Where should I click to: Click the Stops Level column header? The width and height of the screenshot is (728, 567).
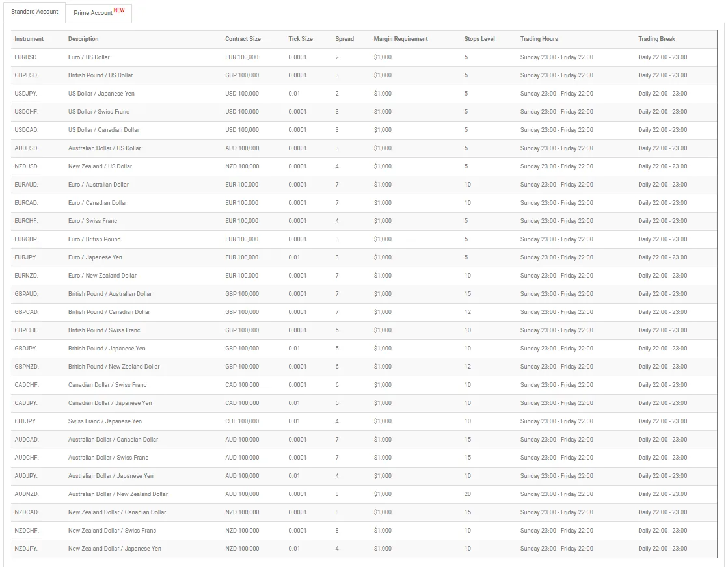tap(479, 39)
